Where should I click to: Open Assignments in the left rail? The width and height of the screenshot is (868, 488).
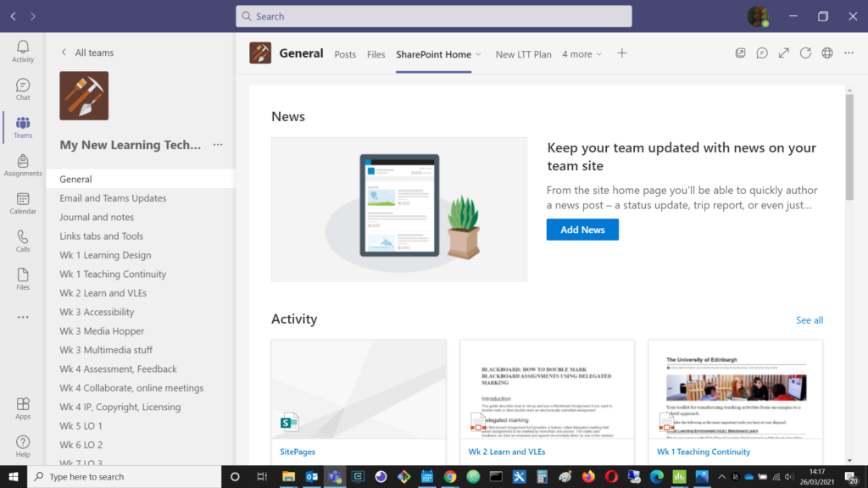[x=23, y=165]
